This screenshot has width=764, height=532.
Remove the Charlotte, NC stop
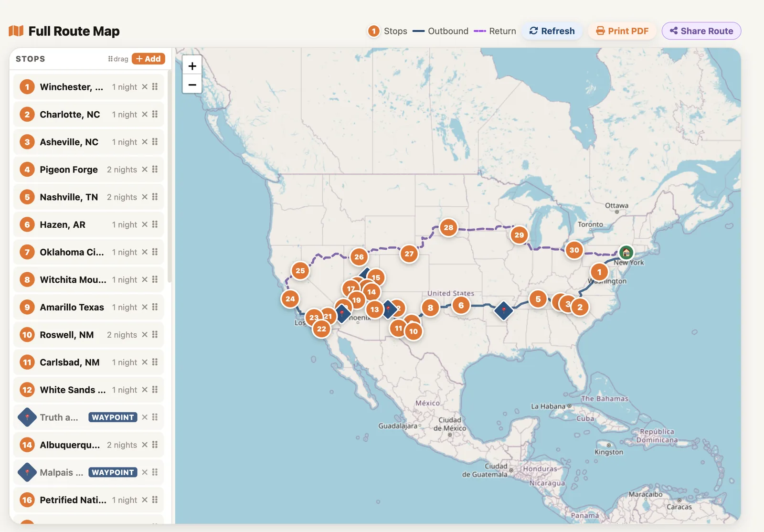click(145, 115)
